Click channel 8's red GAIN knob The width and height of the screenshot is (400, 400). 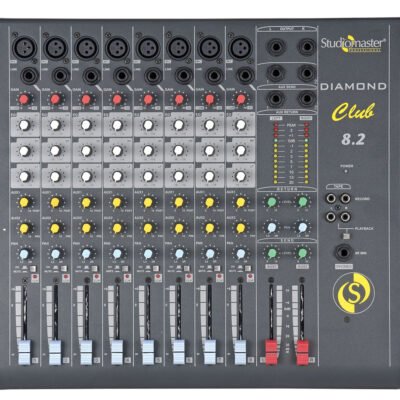click(x=240, y=99)
